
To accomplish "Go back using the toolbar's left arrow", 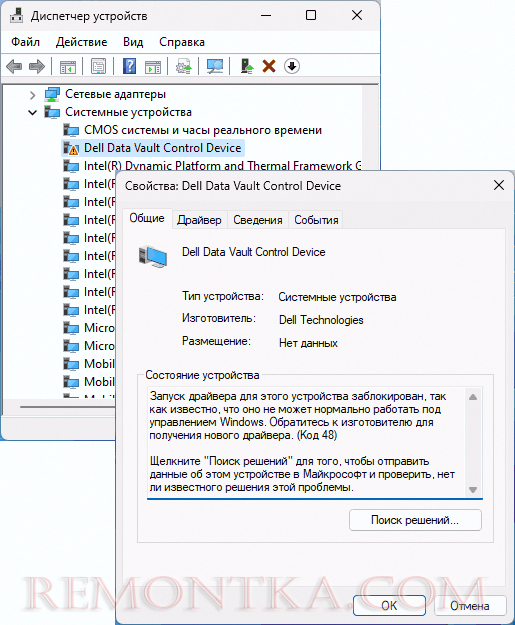I will tap(14, 66).
